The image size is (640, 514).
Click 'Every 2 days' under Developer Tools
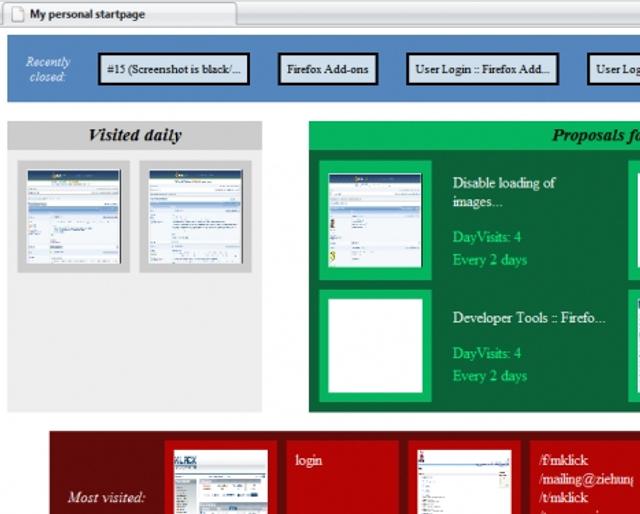[x=490, y=376]
